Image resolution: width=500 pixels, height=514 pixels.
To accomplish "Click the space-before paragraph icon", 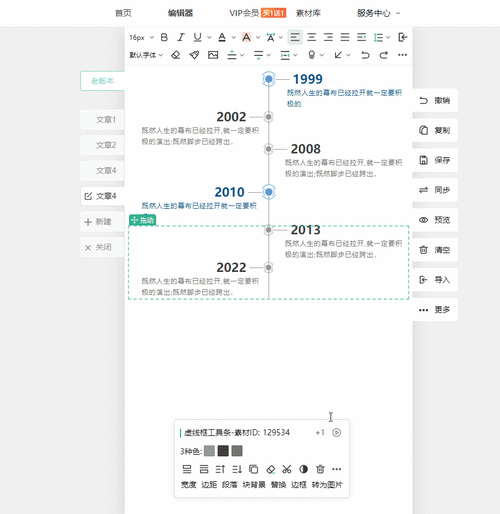I will point(232,55).
